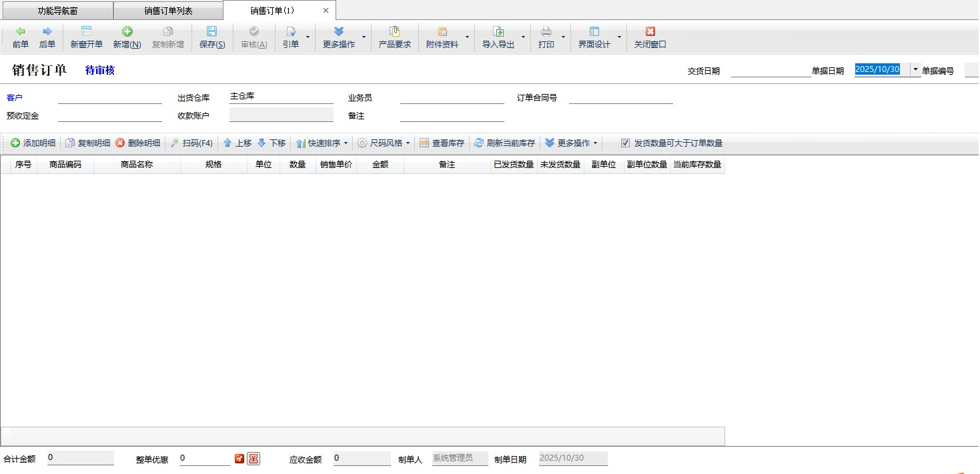Click the 关闭窗口 red icon

[x=650, y=37]
